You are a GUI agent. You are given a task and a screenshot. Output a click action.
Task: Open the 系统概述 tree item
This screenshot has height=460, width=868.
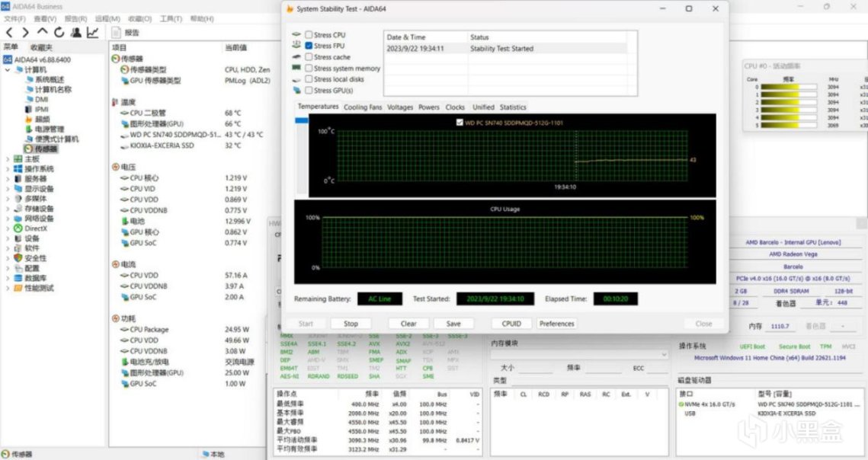point(44,80)
